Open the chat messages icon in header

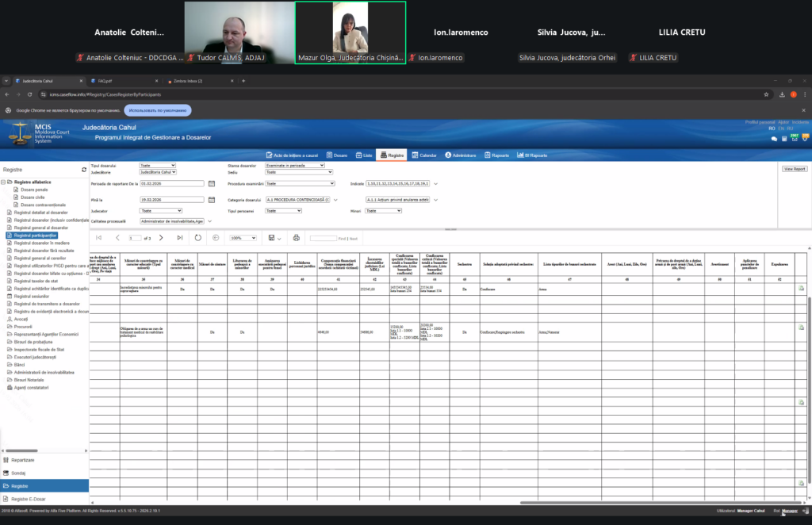point(774,138)
